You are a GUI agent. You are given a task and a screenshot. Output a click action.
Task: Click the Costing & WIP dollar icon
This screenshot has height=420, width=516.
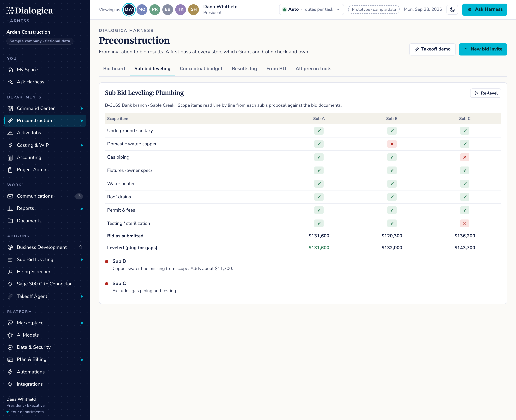10,145
